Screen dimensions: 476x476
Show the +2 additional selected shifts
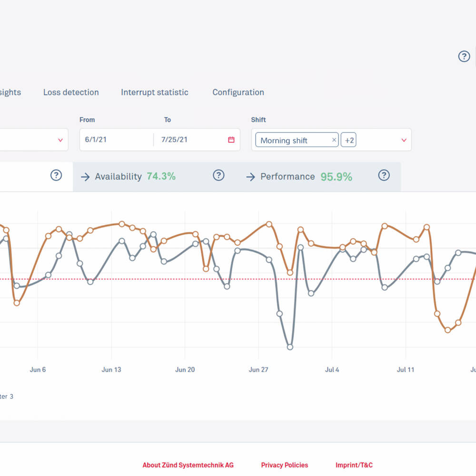[x=349, y=140]
